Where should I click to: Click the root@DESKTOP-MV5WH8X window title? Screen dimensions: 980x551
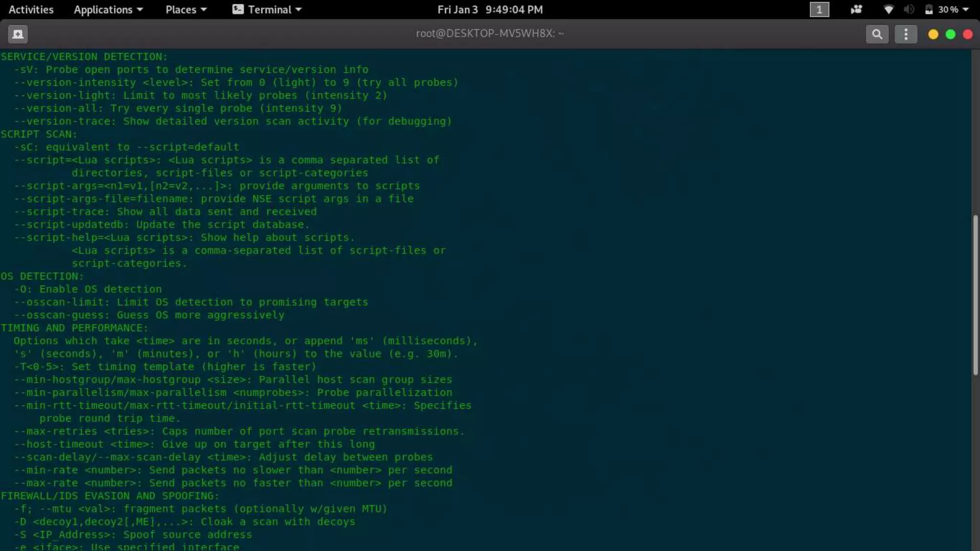pyautogui.click(x=490, y=33)
